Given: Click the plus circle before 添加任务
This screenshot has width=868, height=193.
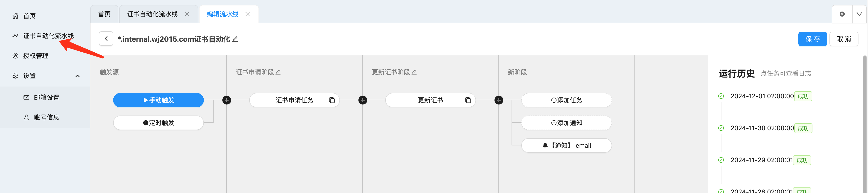Looking at the screenshot, I should [x=499, y=100].
